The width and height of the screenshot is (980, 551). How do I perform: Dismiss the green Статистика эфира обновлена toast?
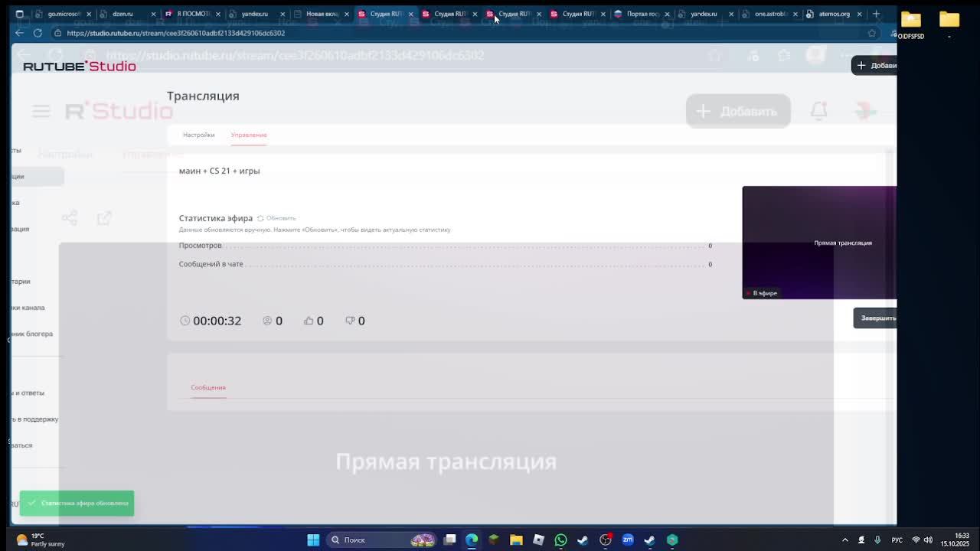click(77, 503)
